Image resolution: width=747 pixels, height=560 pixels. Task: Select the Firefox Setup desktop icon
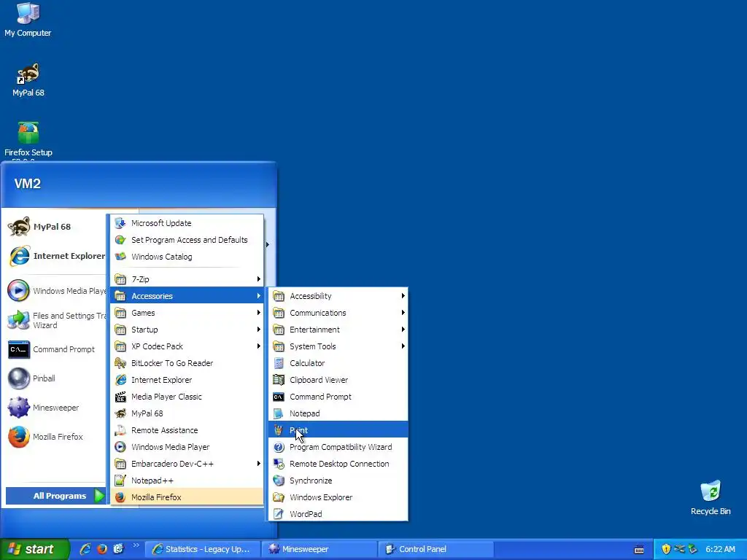coord(28,139)
